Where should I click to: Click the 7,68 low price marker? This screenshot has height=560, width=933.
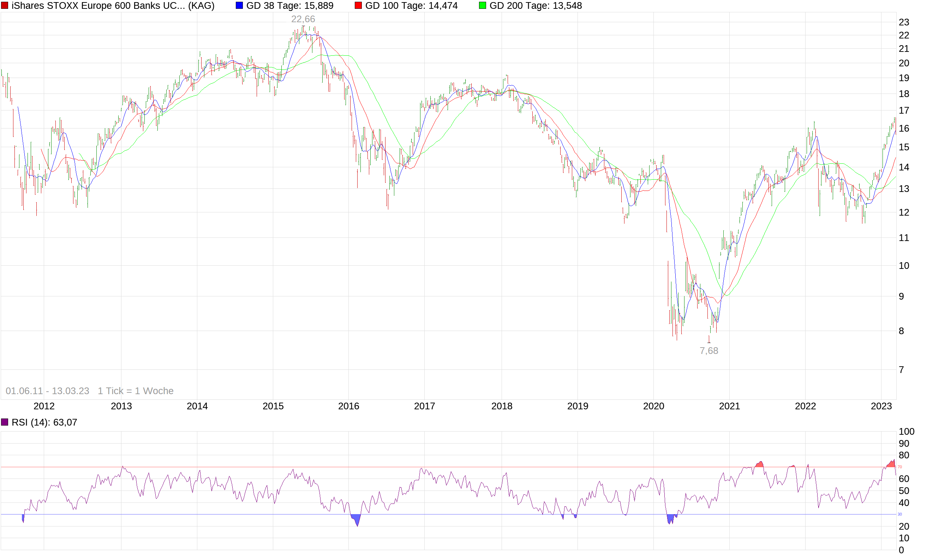pos(709,351)
